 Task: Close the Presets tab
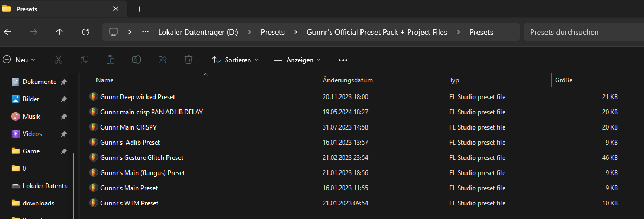click(116, 9)
